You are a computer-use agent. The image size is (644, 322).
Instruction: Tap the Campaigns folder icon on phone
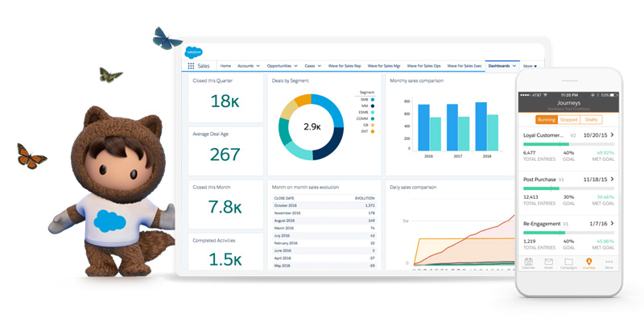click(x=568, y=262)
